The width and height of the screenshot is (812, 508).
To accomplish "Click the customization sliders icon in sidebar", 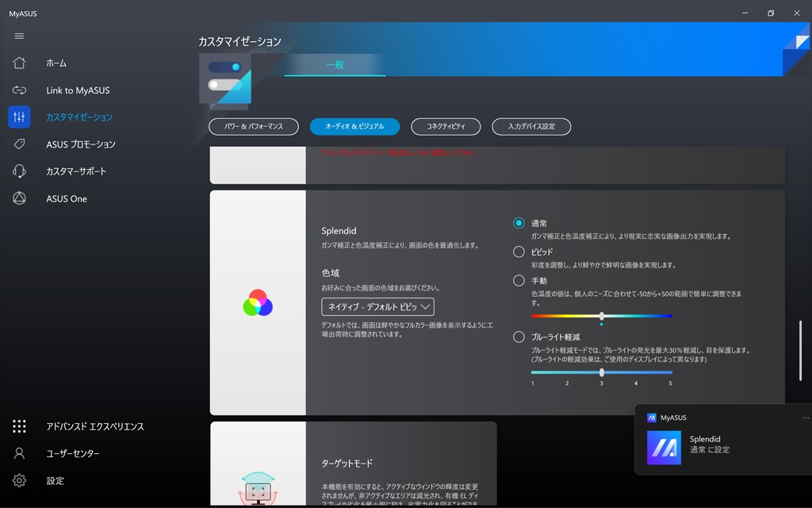I will [19, 117].
